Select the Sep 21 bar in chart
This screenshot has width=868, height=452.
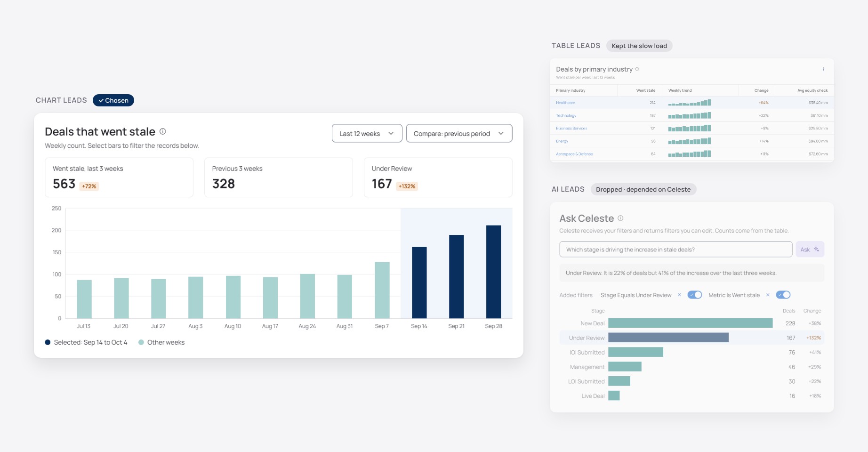pyautogui.click(x=457, y=277)
